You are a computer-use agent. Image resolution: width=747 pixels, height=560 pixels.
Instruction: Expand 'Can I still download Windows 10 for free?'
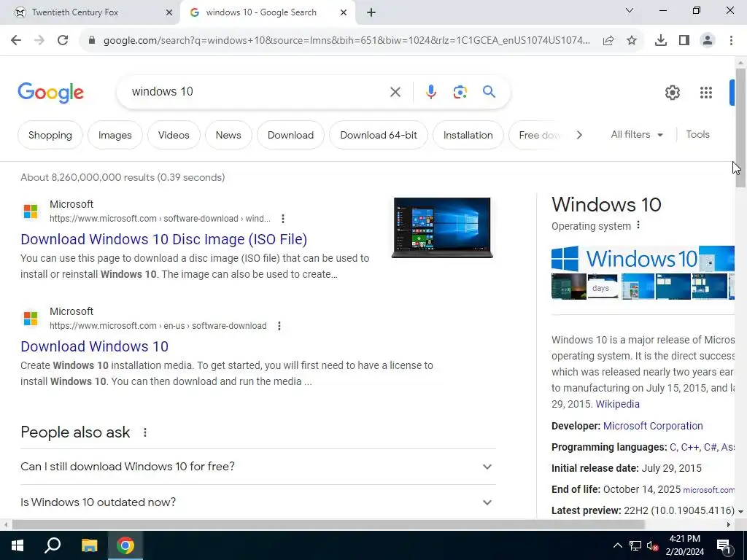258,467
